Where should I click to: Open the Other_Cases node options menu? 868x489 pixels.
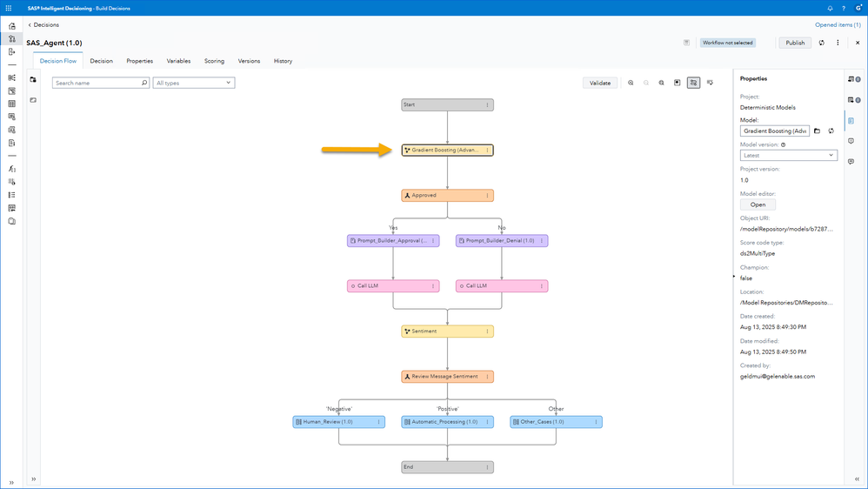pyautogui.click(x=596, y=422)
